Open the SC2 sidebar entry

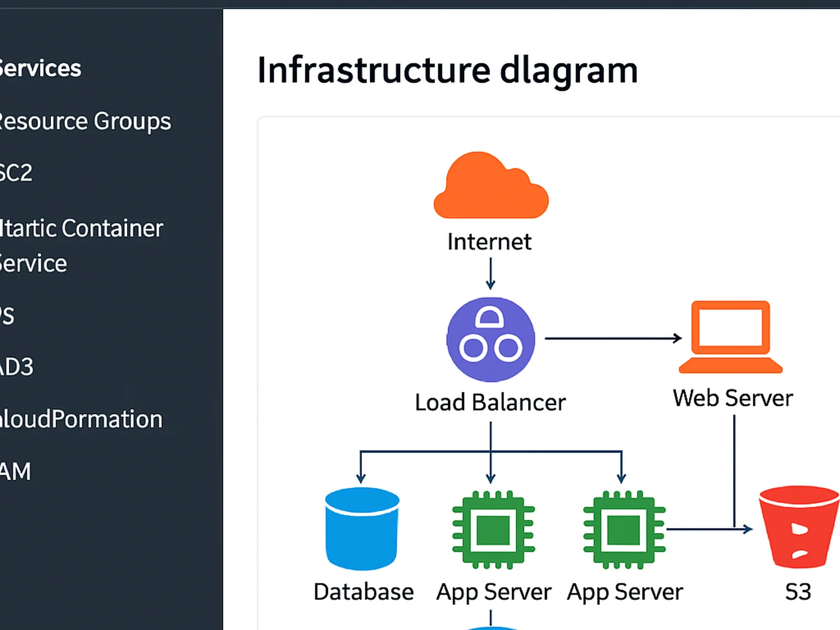pos(16,172)
